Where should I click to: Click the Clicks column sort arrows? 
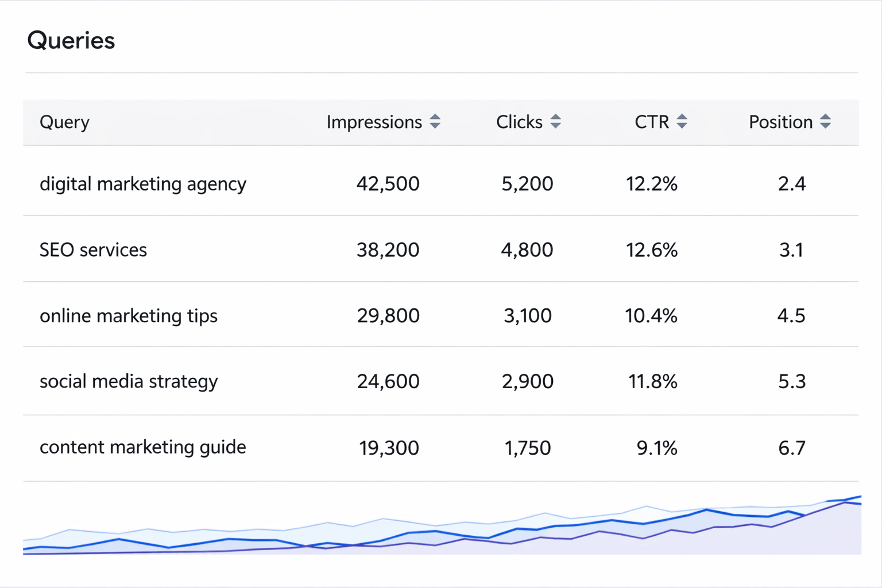click(x=555, y=122)
